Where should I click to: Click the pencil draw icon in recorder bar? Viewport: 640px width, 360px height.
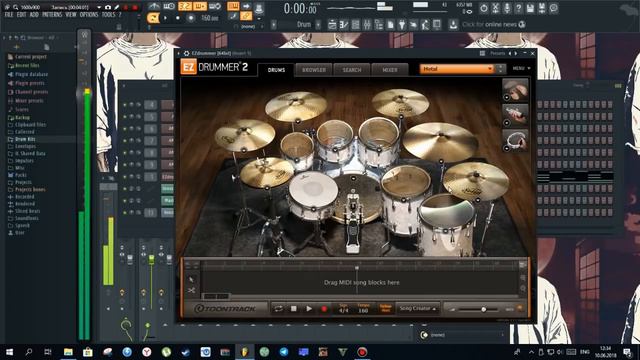point(117,7)
